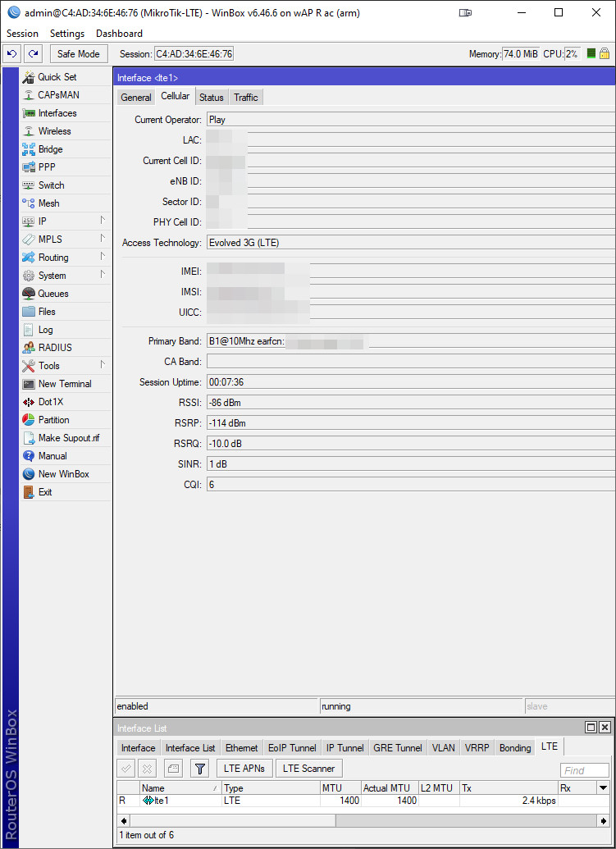Open the Files menu entry

point(66,312)
